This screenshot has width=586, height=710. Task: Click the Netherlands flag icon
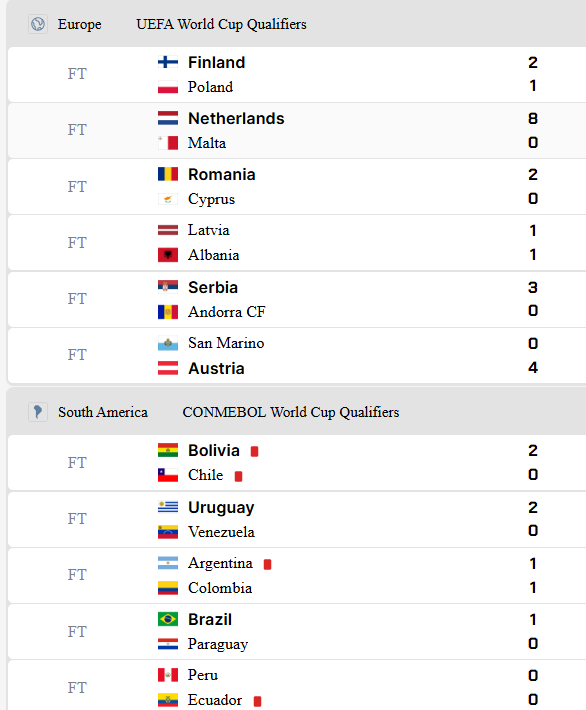coord(168,118)
